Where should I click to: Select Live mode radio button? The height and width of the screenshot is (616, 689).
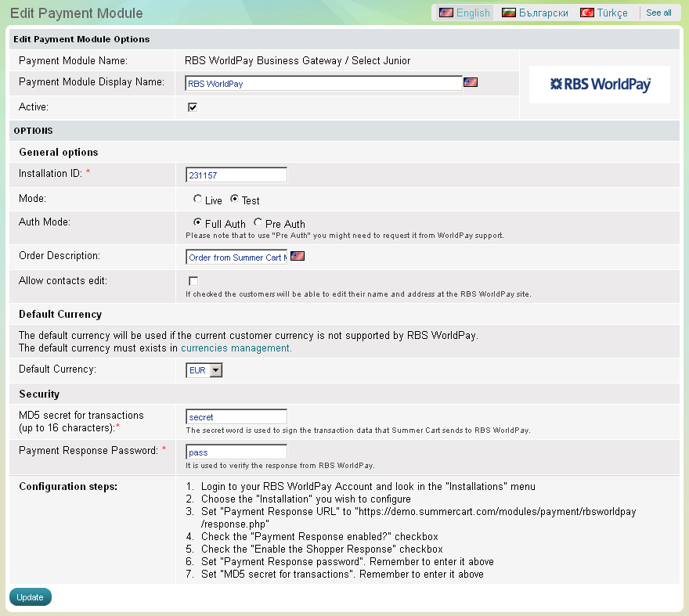coord(197,200)
